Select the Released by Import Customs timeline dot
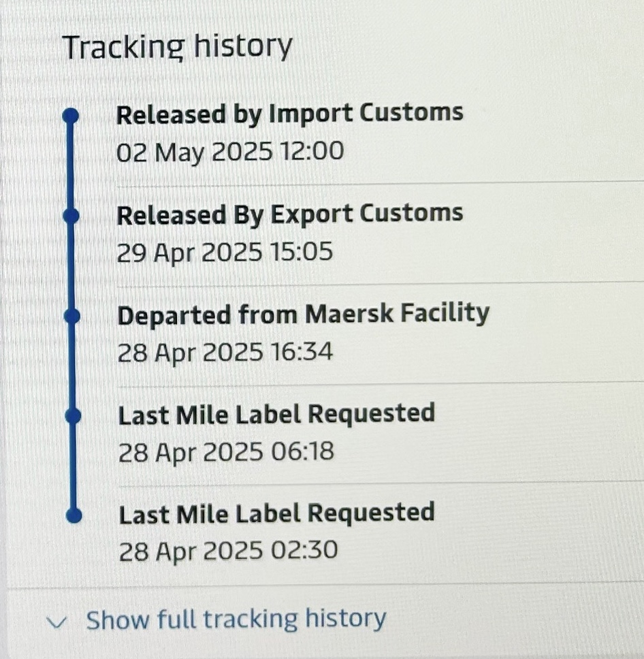 coord(71,115)
